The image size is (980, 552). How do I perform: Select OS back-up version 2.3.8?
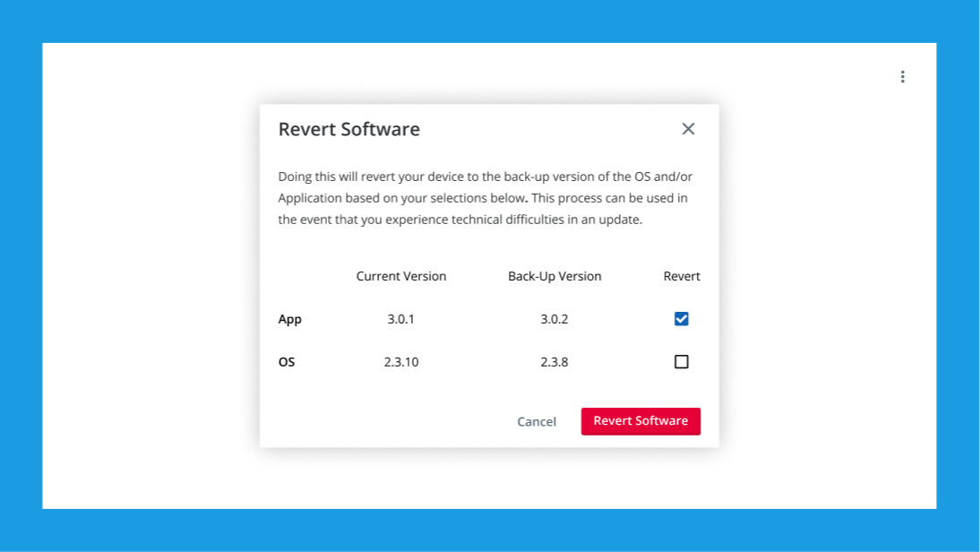[x=554, y=362]
